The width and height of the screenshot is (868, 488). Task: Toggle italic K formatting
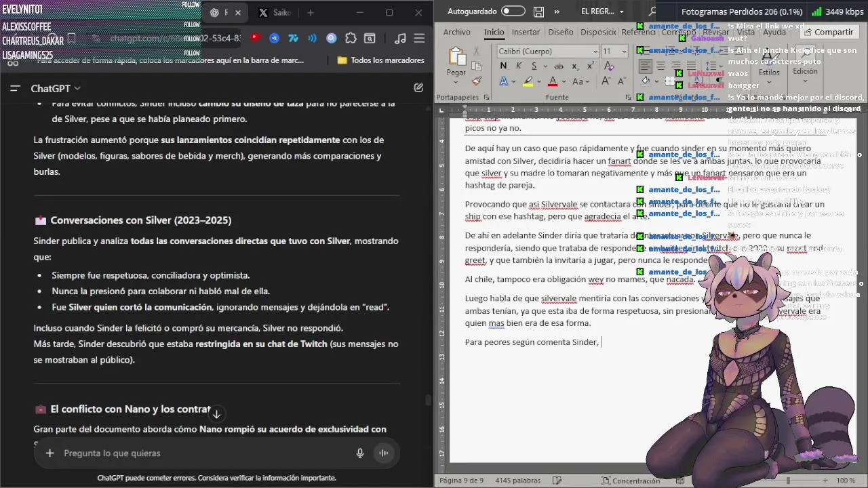point(519,66)
